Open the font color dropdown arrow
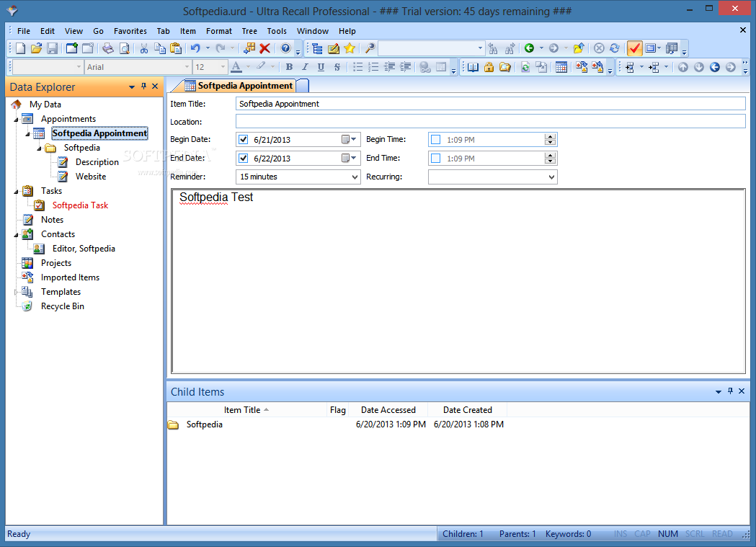 pos(248,67)
